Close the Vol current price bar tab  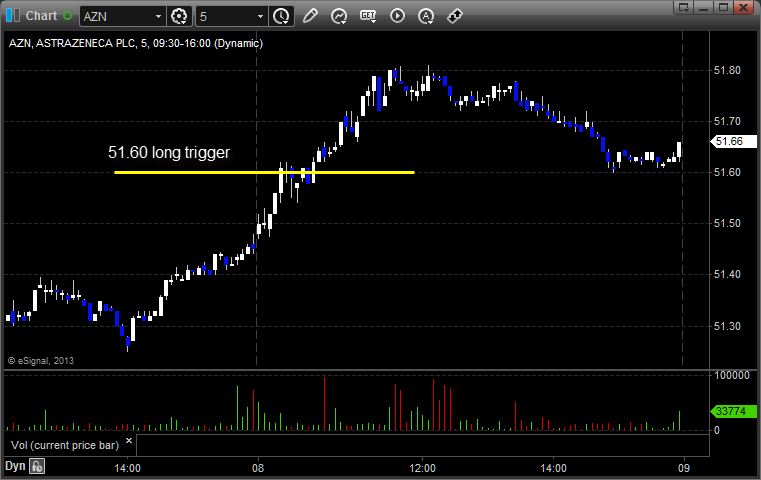tap(129, 441)
